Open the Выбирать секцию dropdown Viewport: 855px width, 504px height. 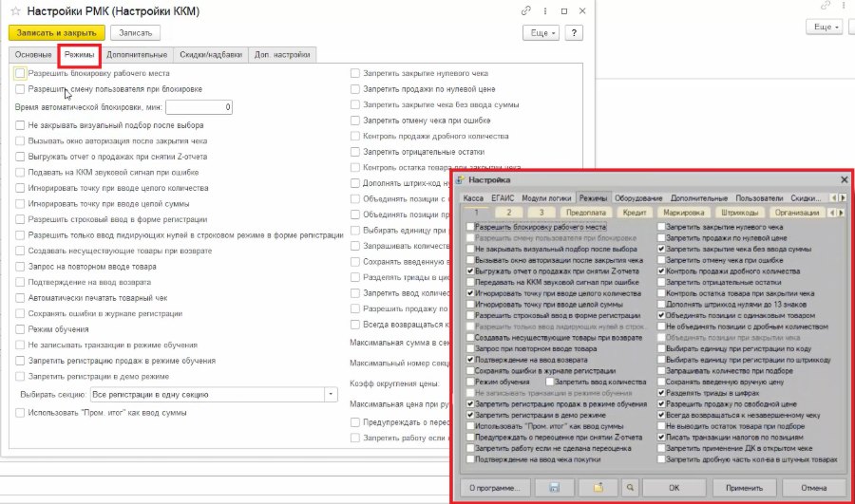[331, 395]
